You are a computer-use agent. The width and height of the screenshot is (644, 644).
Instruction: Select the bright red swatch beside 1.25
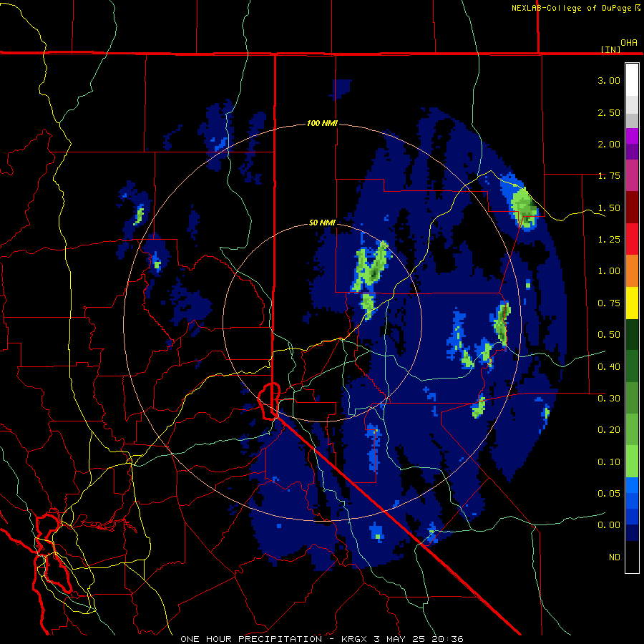coord(632,240)
